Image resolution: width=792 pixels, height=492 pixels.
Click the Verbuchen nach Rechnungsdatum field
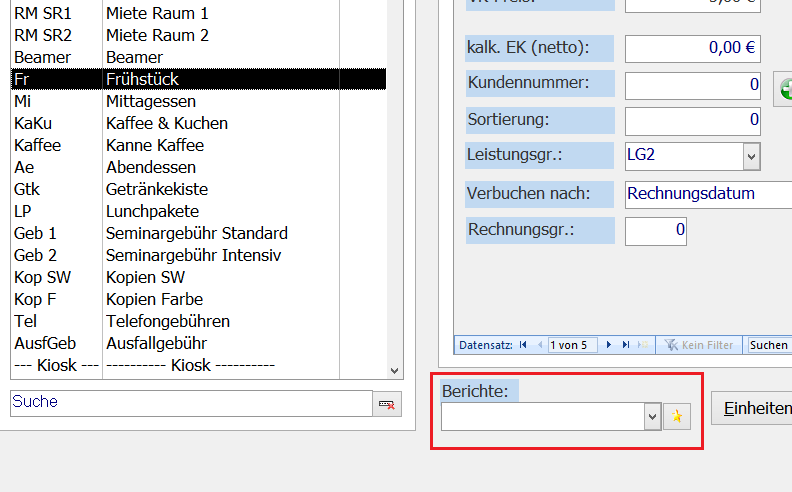coord(706,194)
